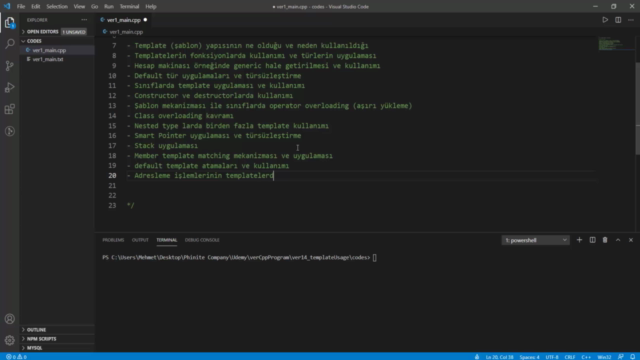
Task: Change language mode via C++ item
Action: pos(586,357)
